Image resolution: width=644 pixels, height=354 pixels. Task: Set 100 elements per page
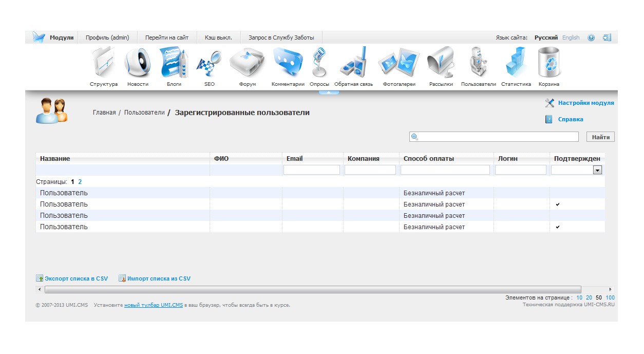coord(610,297)
